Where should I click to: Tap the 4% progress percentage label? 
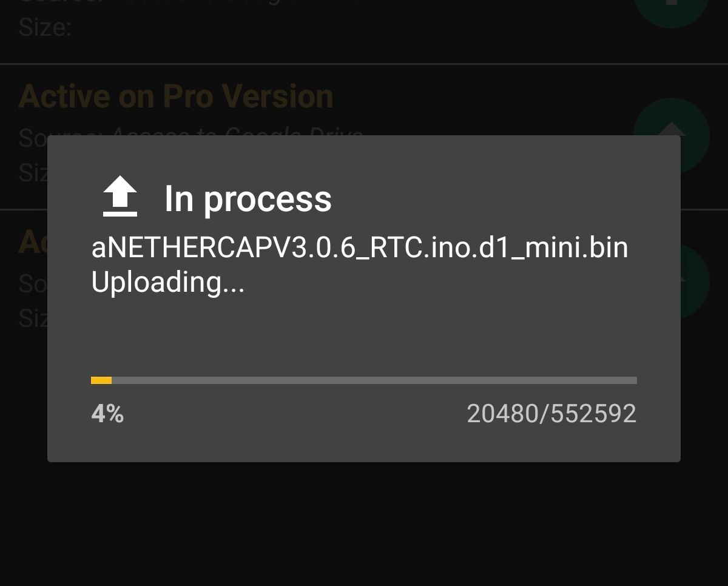(107, 414)
